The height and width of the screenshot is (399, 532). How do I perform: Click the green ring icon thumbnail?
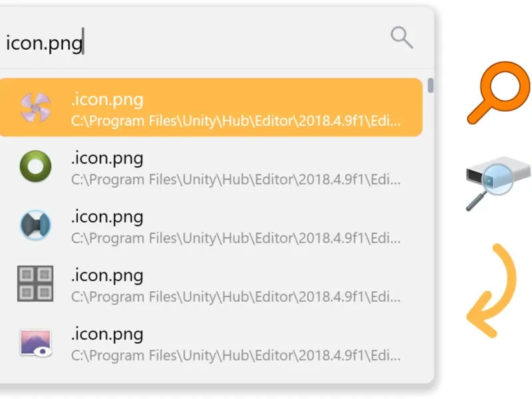pos(35,166)
